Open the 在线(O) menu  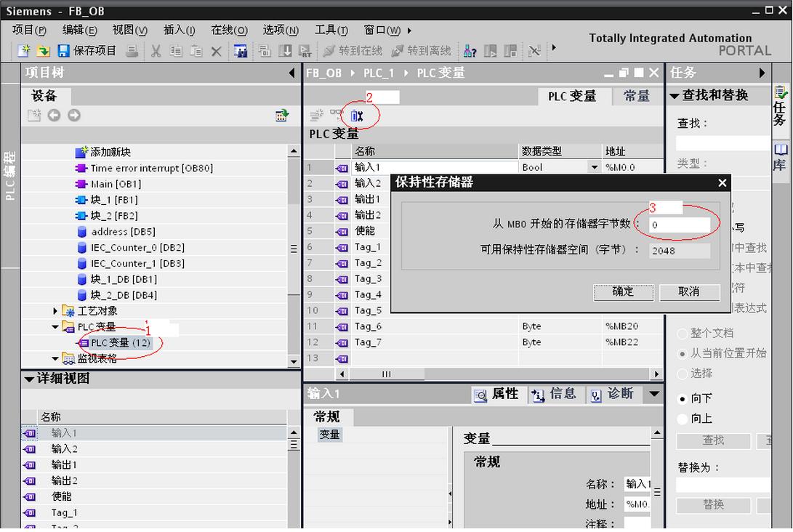point(229,31)
